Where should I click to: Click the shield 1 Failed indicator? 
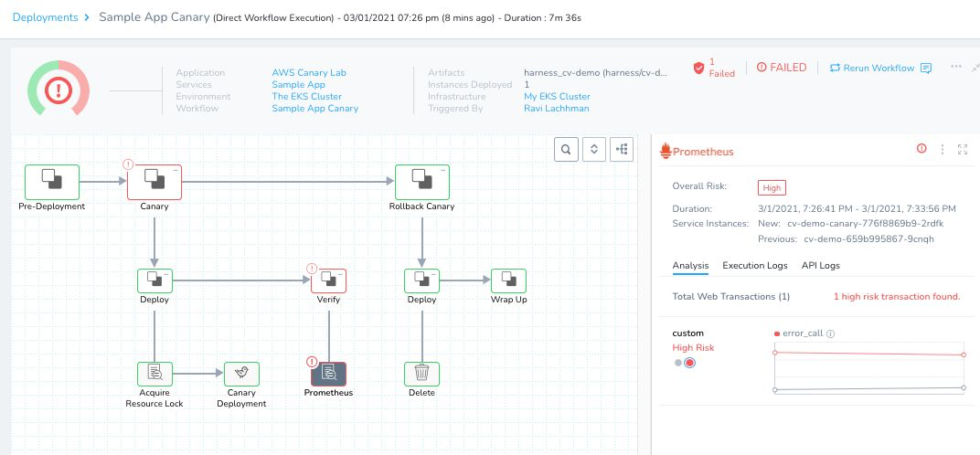point(714,69)
